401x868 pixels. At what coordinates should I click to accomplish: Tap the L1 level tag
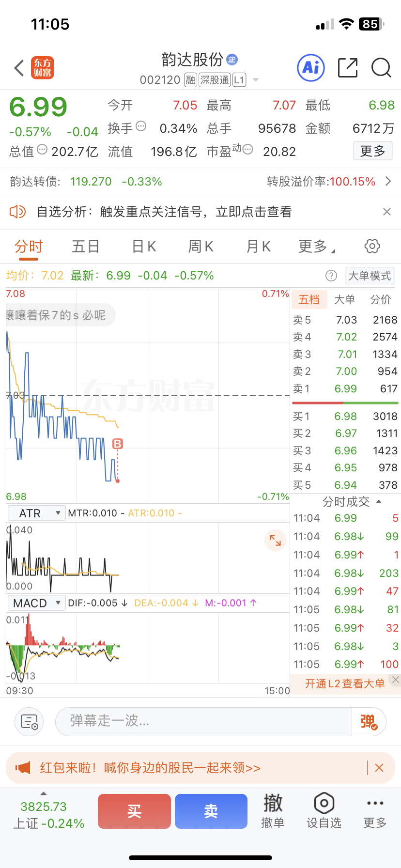click(x=239, y=80)
